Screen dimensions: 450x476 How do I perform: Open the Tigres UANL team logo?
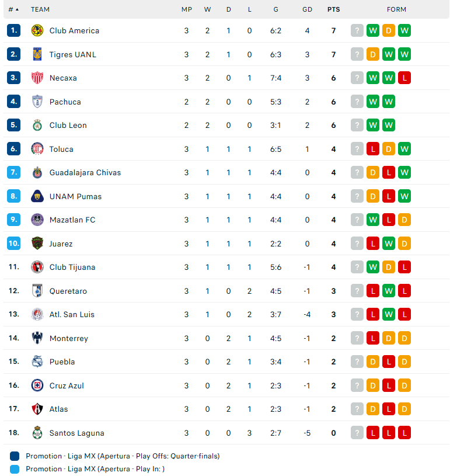(37, 54)
